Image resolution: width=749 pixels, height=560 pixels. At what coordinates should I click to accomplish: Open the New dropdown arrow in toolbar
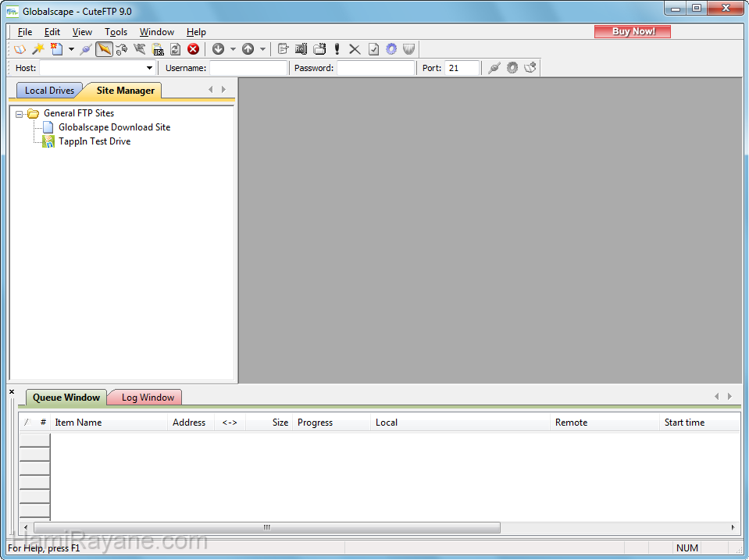(x=71, y=48)
